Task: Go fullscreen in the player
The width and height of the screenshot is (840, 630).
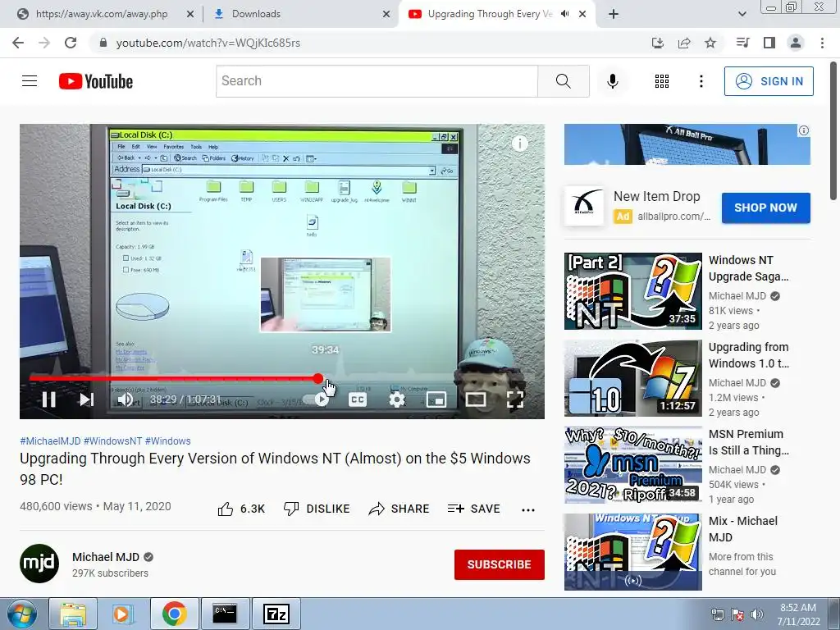Action: (515, 399)
